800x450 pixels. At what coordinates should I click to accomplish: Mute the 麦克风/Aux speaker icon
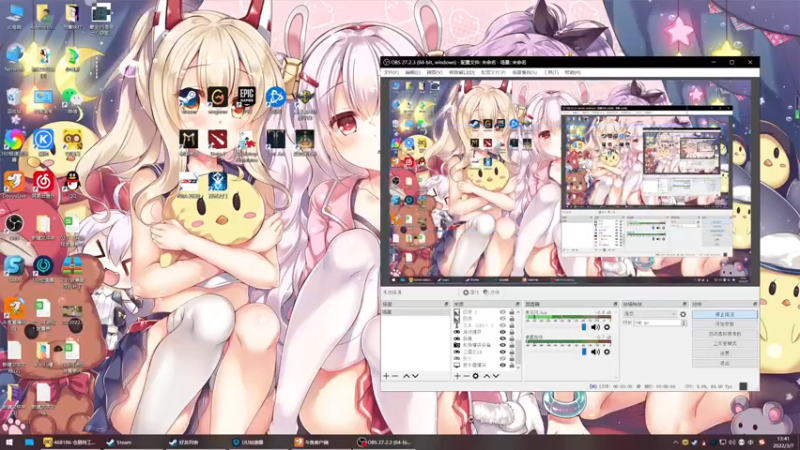coord(595,327)
